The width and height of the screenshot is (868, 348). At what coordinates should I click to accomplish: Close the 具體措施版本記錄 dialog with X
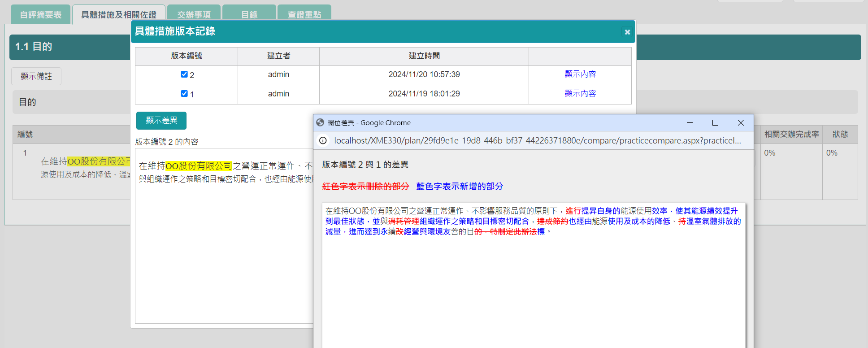click(627, 32)
